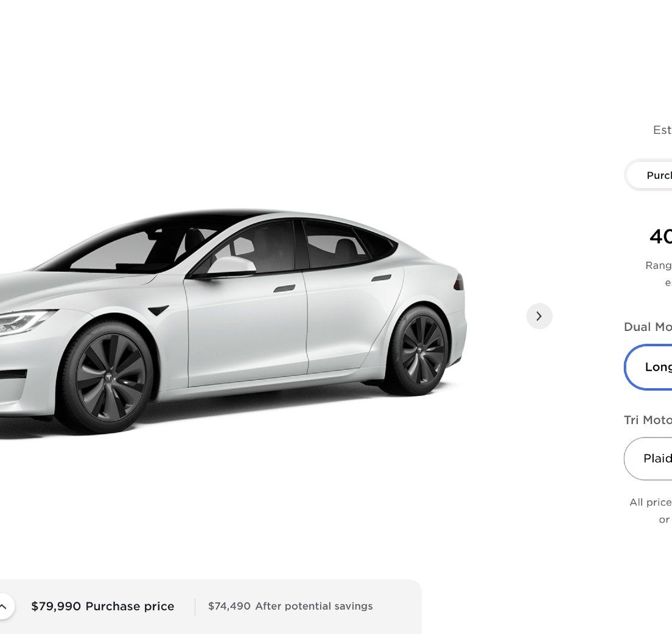Click the Est. delivery text at top right
This screenshot has width=672, height=634.
tap(662, 130)
